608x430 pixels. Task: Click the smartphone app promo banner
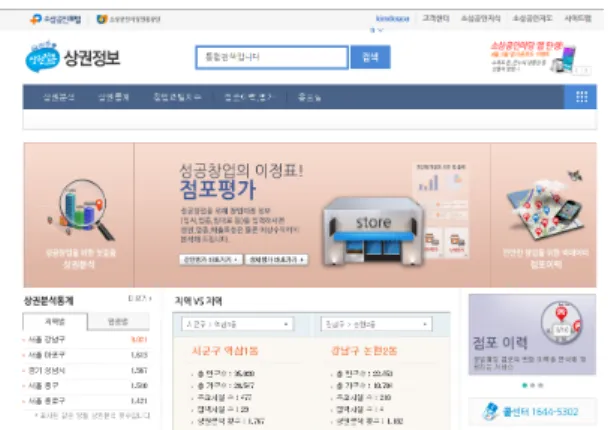(x=532, y=57)
